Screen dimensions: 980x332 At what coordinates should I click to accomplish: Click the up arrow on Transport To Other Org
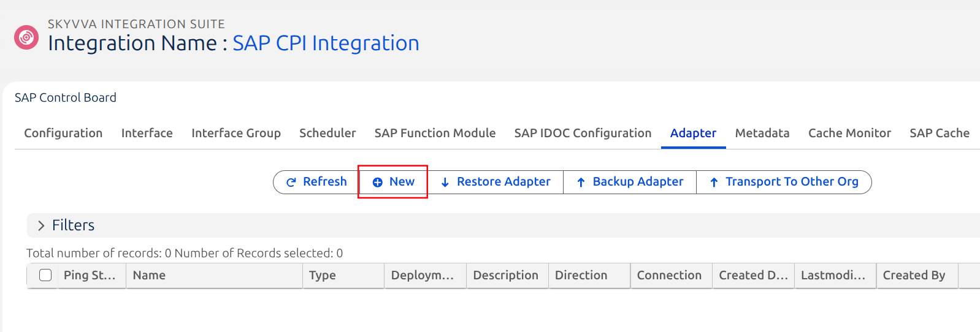point(714,182)
